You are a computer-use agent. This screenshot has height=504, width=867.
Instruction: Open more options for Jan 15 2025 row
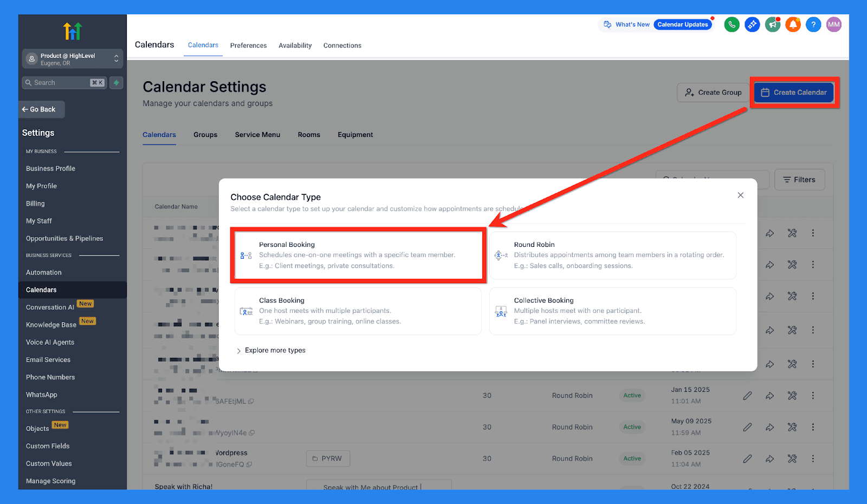click(813, 396)
